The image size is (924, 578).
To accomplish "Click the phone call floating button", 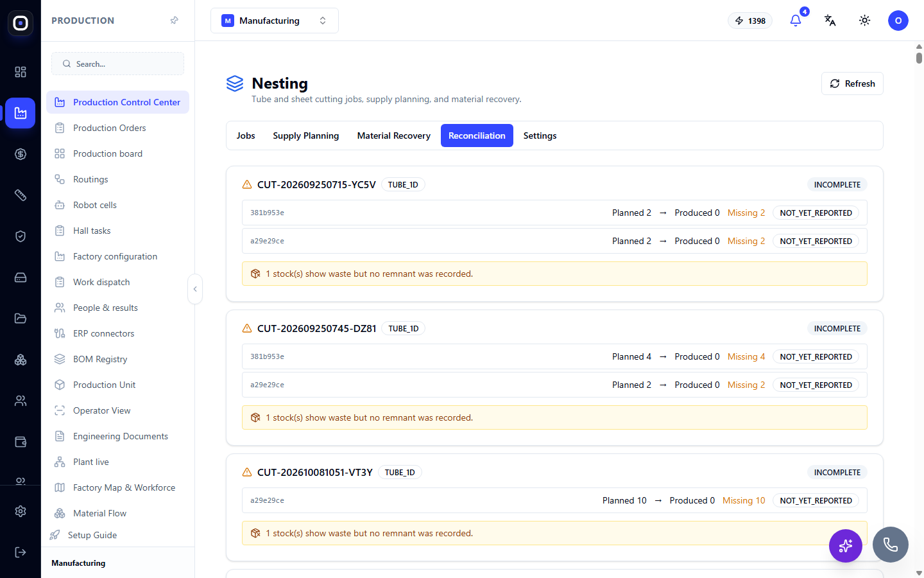I will (x=891, y=545).
